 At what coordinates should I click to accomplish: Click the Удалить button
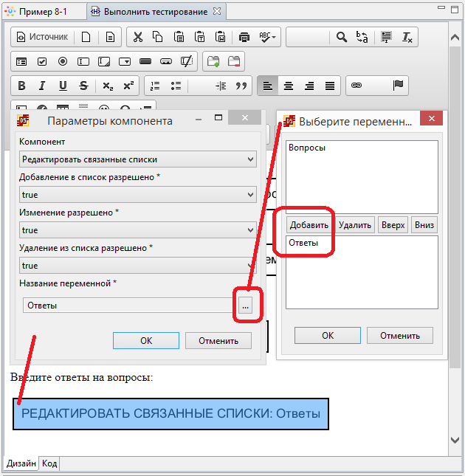pyautogui.click(x=355, y=225)
